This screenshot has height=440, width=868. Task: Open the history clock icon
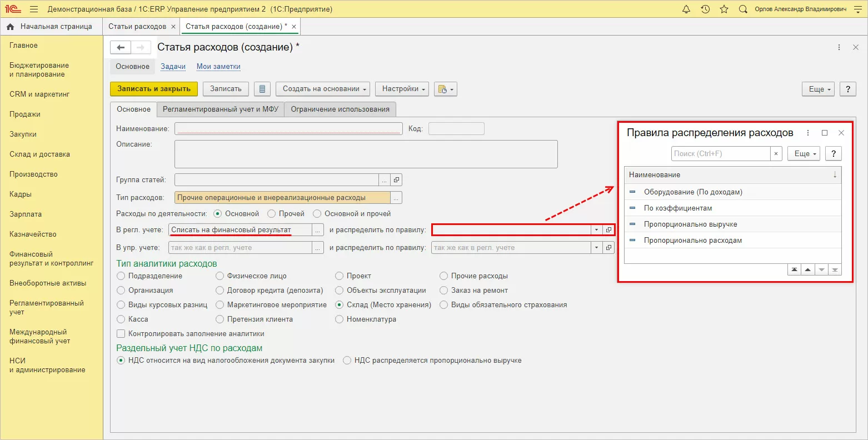(x=705, y=9)
